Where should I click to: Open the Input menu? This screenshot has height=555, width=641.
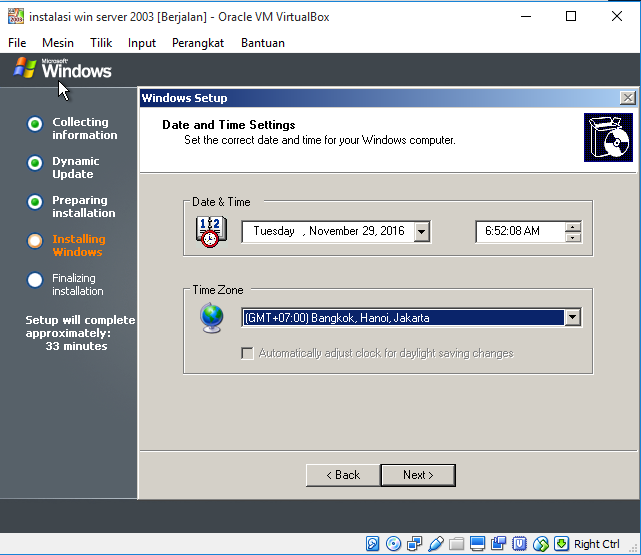142,43
